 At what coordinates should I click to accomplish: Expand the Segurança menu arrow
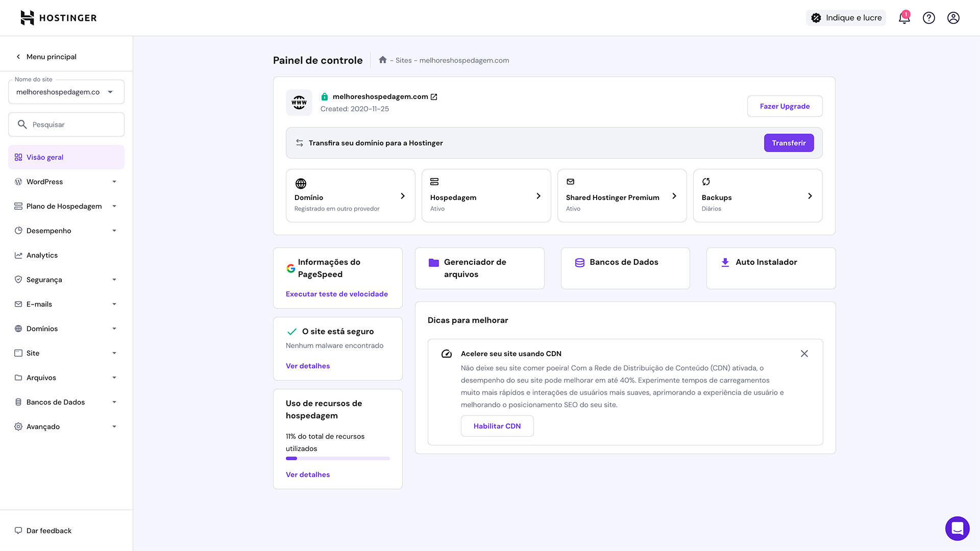(x=114, y=280)
